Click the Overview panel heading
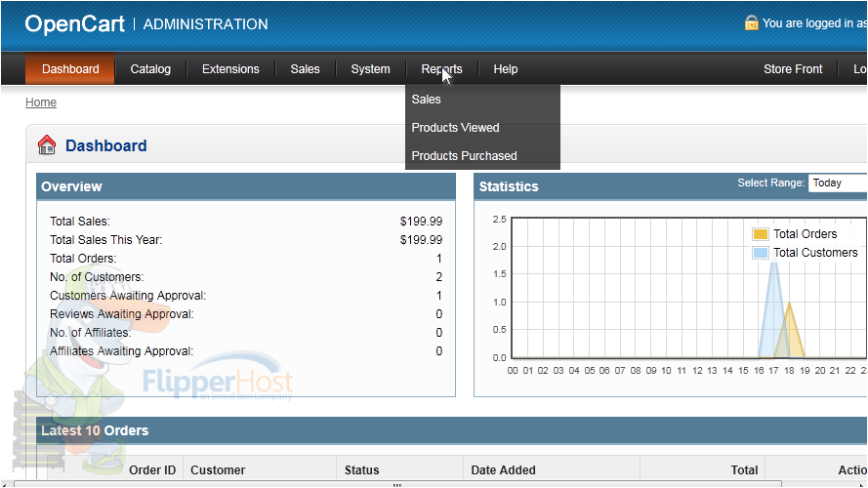 (x=71, y=186)
